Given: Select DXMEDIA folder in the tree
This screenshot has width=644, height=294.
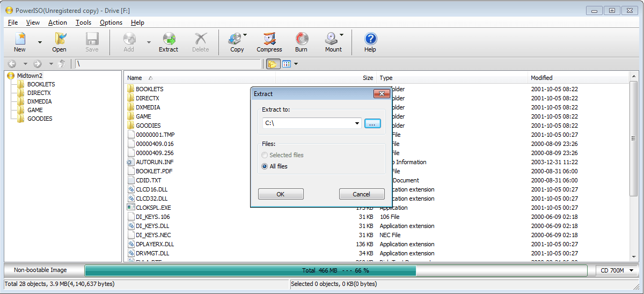Looking at the screenshot, I should click(x=40, y=101).
